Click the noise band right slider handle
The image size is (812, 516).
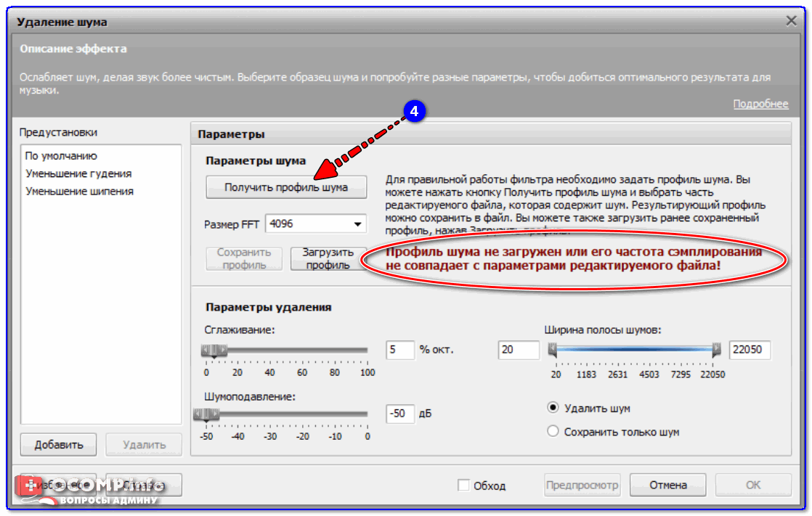pyautogui.click(x=716, y=350)
